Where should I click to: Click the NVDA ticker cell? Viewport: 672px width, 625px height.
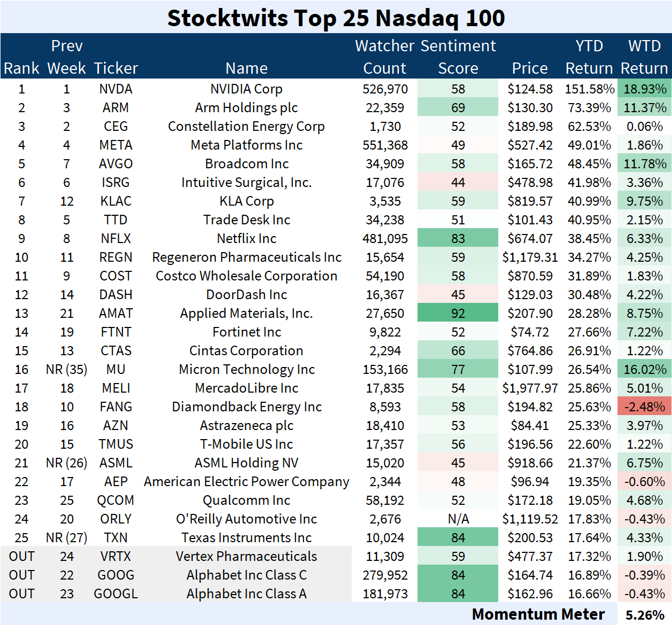(115, 89)
